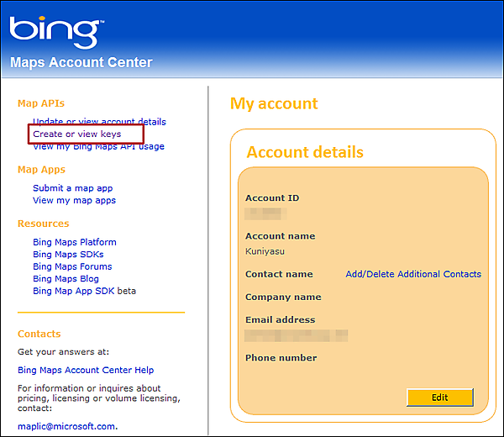Click Submit a map app link

pyautogui.click(x=72, y=188)
